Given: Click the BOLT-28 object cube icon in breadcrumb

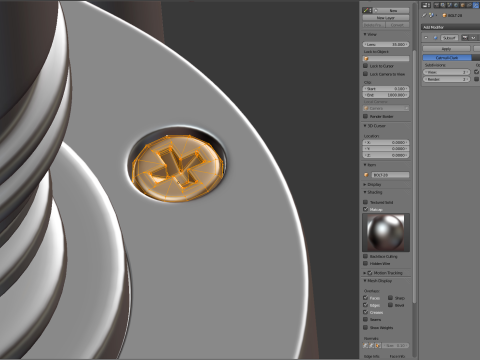Looking at the screenshot, I should pos(444,15).
